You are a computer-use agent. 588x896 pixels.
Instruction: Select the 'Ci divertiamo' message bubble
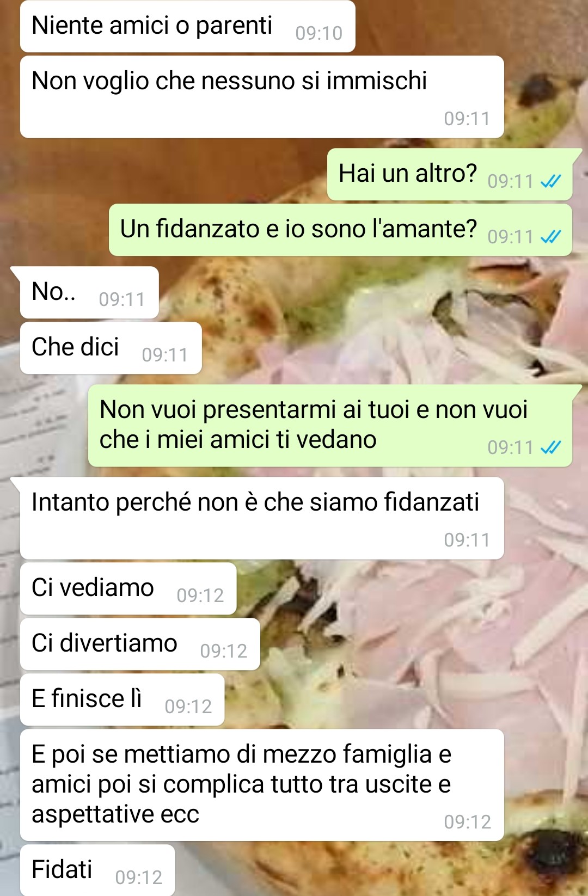(x=140, y=644)
